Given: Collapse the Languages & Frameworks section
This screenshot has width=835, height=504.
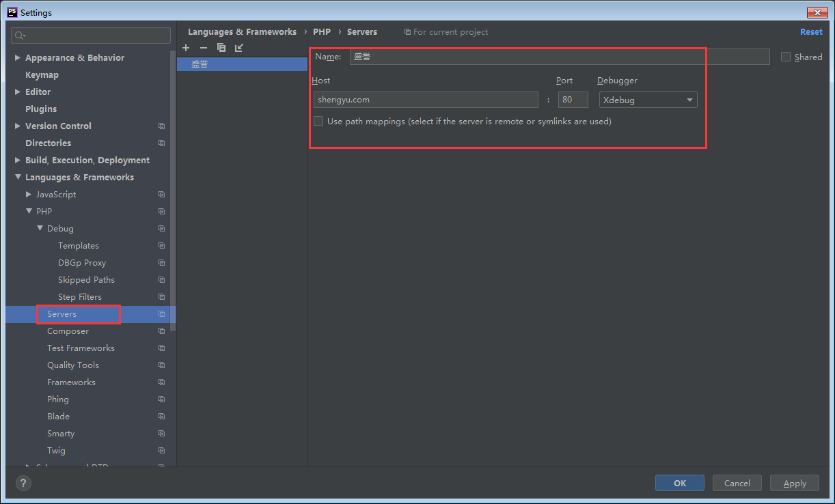Looking at the screenshot, I should (x=18, y=178).
